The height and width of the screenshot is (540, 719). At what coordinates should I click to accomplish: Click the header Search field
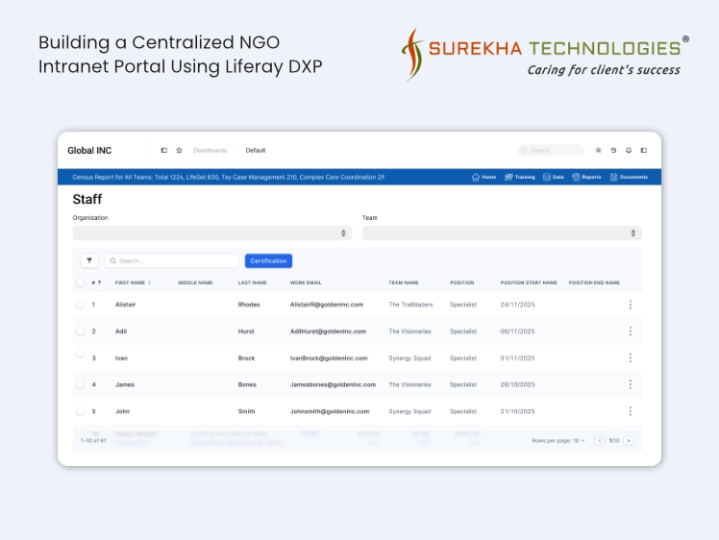pyautogui.click(x=551, y=150)
